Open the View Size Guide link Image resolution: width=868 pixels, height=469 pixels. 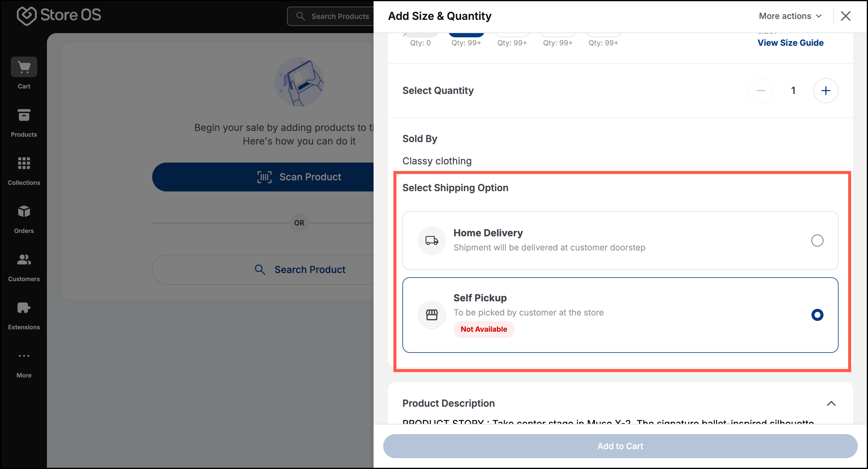pos(790,43)
